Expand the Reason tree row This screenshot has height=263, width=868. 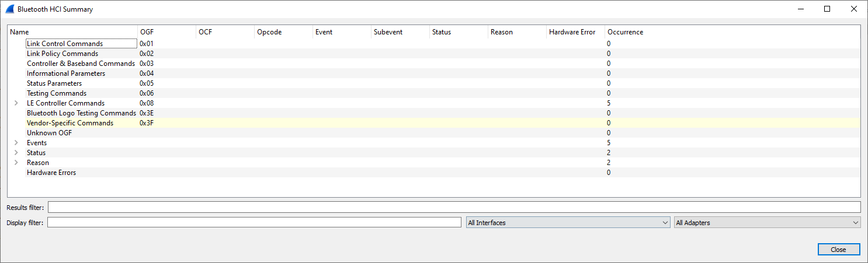pos(16,163)
